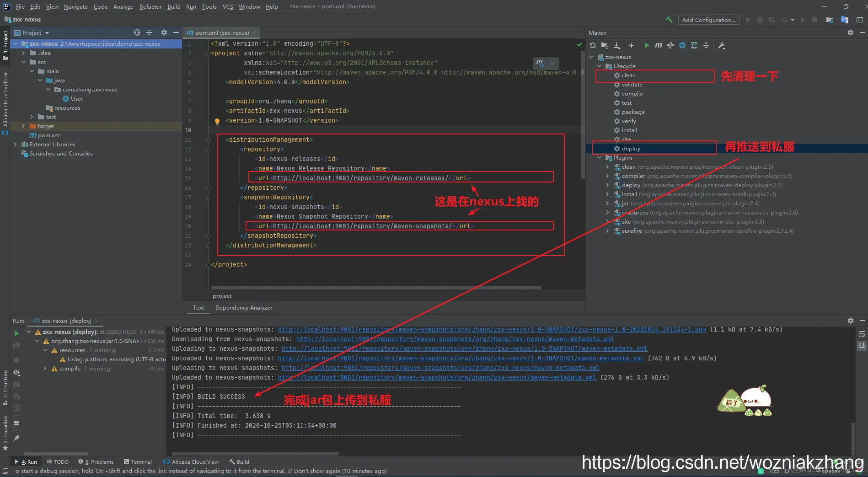Open the Build tool window tab

tap(239, 462)
